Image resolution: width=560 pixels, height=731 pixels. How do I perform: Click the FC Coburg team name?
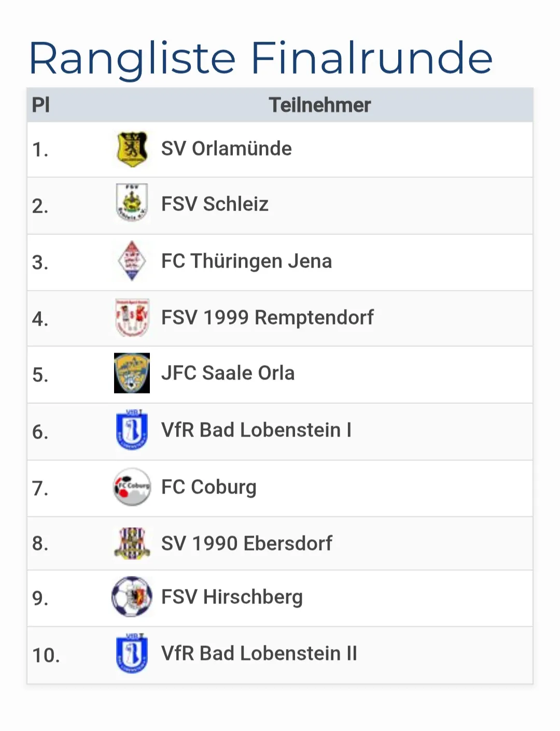pyautogui.click(x=208, y=487)
